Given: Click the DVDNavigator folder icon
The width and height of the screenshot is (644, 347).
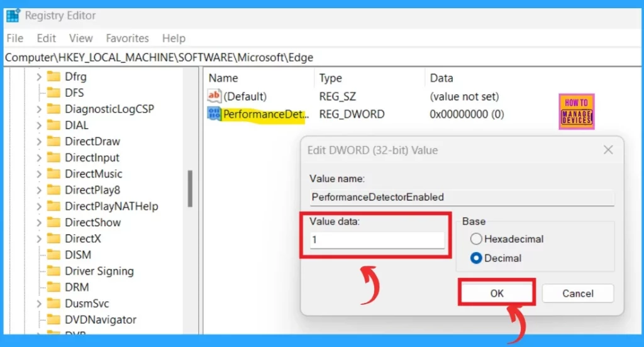Looking at the screenshot, I should (53, 319).
